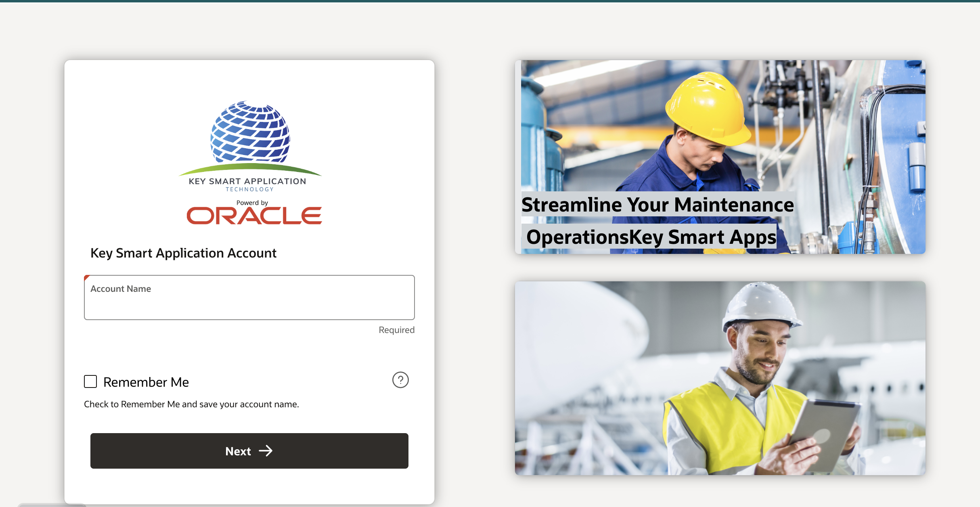Screen dimensions: 980x507
Task: Focus the Account Name input field
Action: tap(249, 306)
